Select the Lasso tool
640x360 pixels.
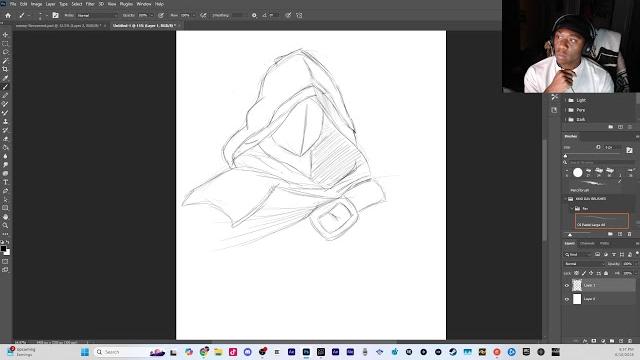point(5,52)
